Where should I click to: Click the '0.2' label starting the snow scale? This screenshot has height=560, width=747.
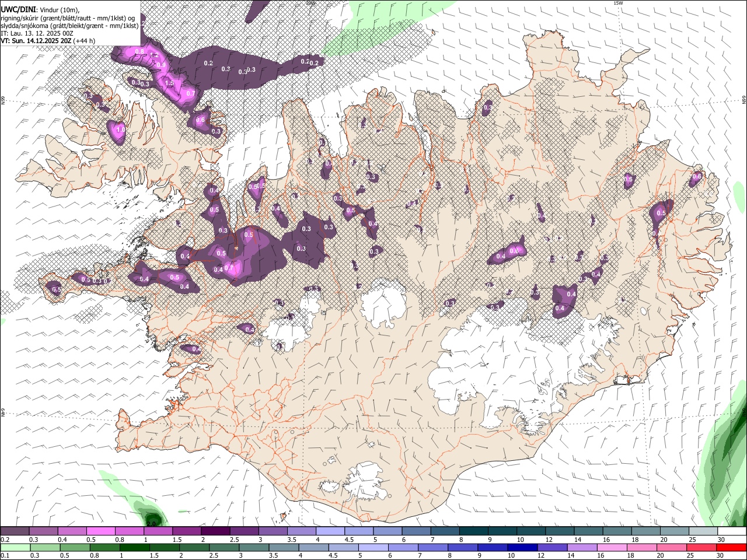(x=5, y=539)
